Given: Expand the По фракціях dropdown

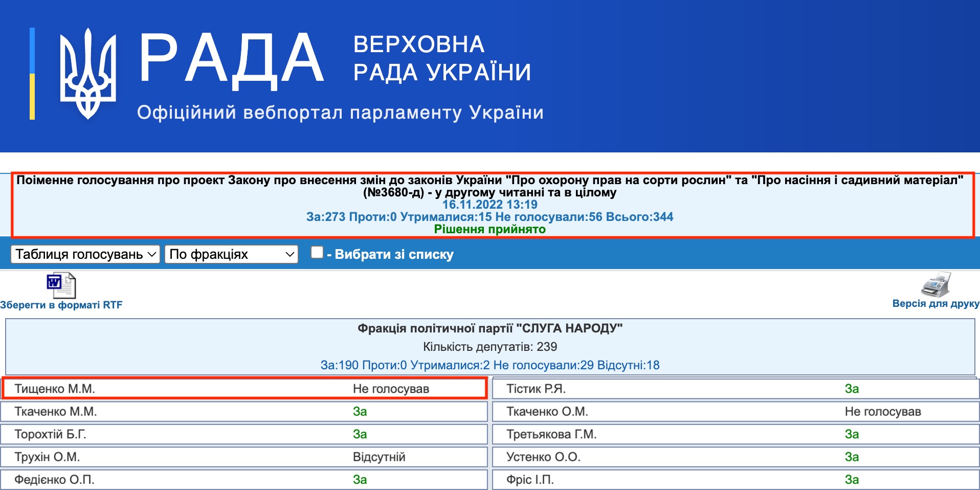Looking at the screenshot, I should click(231, 254).
